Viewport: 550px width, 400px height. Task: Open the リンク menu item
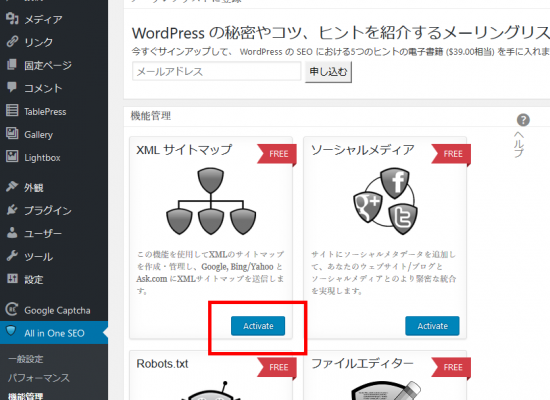pos(54,42)
